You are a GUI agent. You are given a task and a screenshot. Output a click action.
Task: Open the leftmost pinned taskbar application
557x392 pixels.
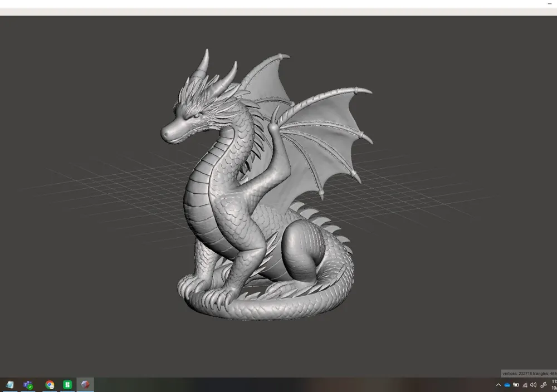[x=10, y=384]
